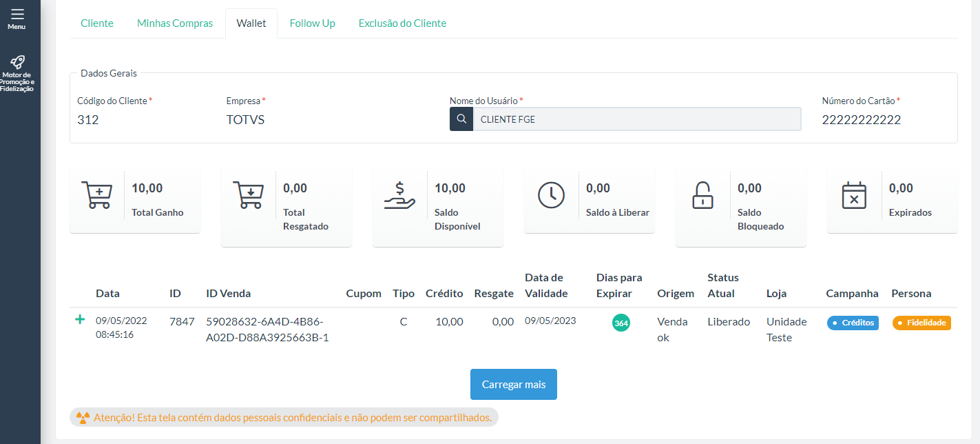This screenshot has width=980, height=444.
Task: Click the Persona column header
Action: 911,294
